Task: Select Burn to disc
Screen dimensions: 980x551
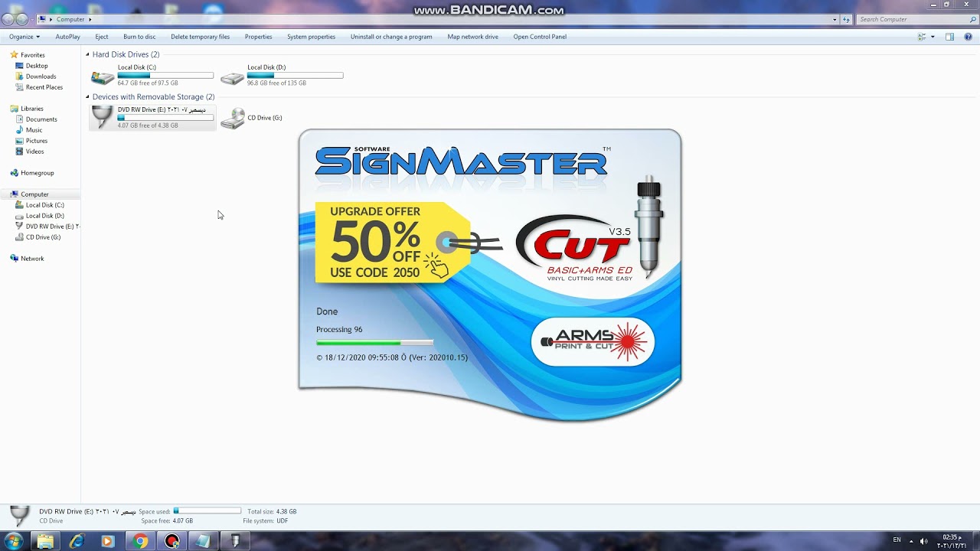Action: (139, 37)
